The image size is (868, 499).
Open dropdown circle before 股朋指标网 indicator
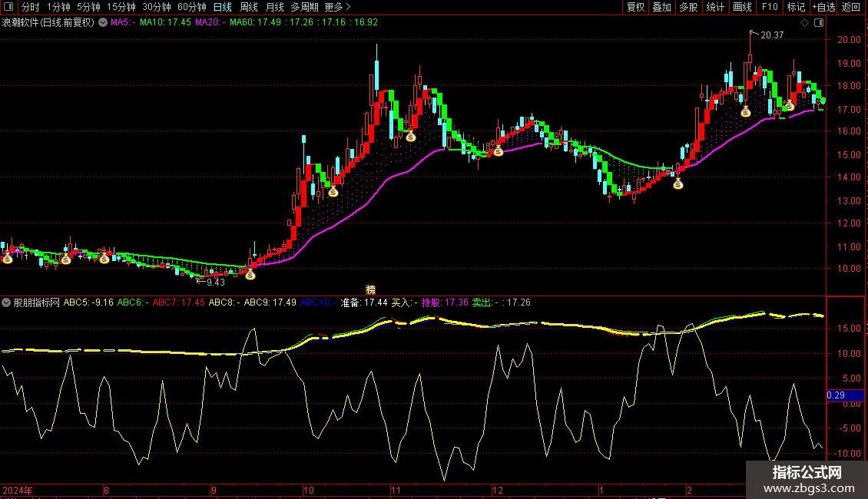[x=6, y=302]
